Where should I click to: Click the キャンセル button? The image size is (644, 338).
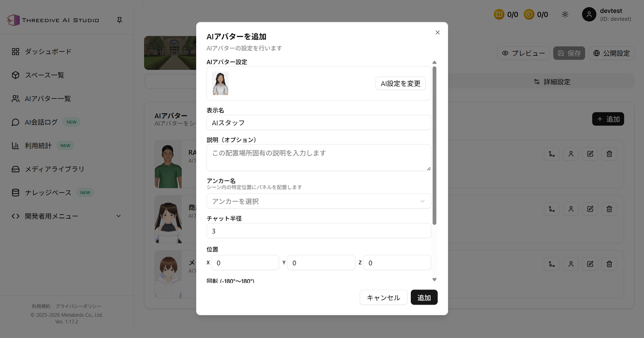(383, 298)
